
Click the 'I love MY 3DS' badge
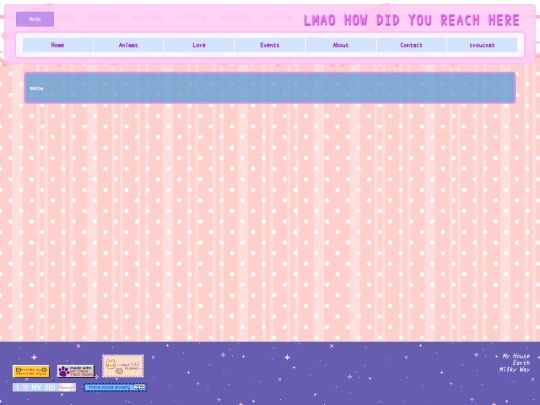coord(44,387)
